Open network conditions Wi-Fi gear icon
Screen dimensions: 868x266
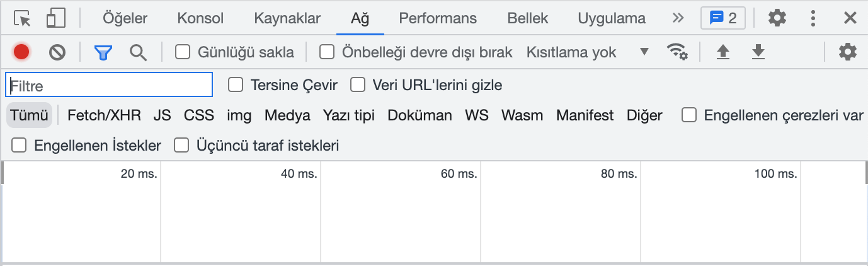pyautogui.click(x=677, y=52)
